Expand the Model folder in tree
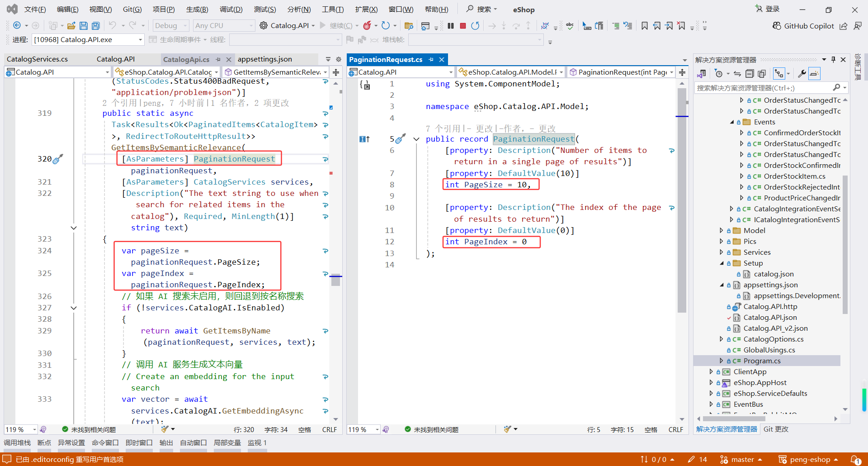868x466 pixels. click(x=721, y=230)
